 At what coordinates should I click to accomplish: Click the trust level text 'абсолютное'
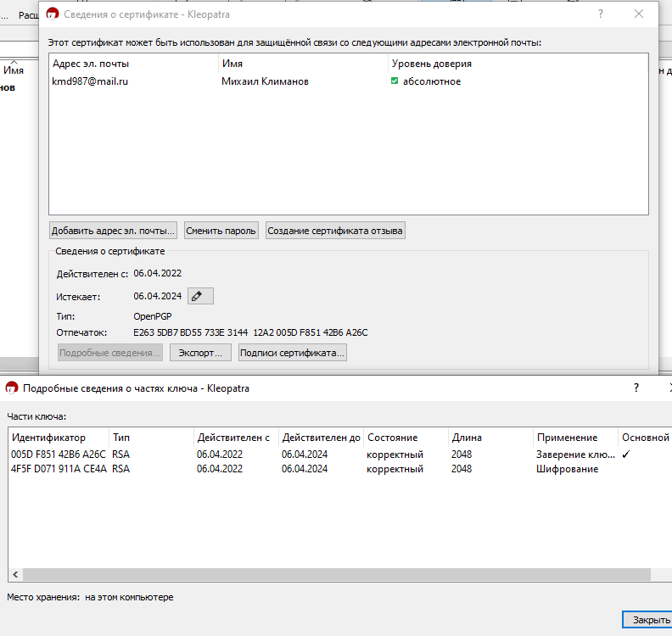432,81
